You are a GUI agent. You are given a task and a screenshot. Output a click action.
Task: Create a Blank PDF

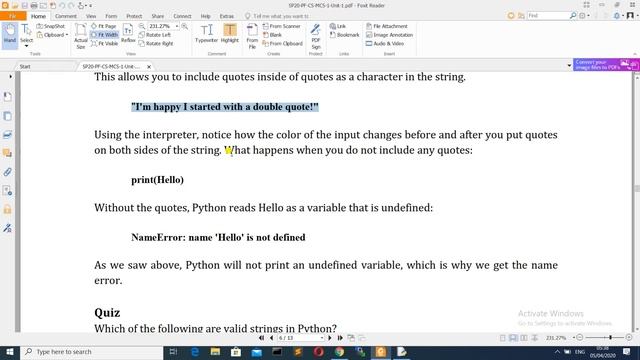(272, 35)
